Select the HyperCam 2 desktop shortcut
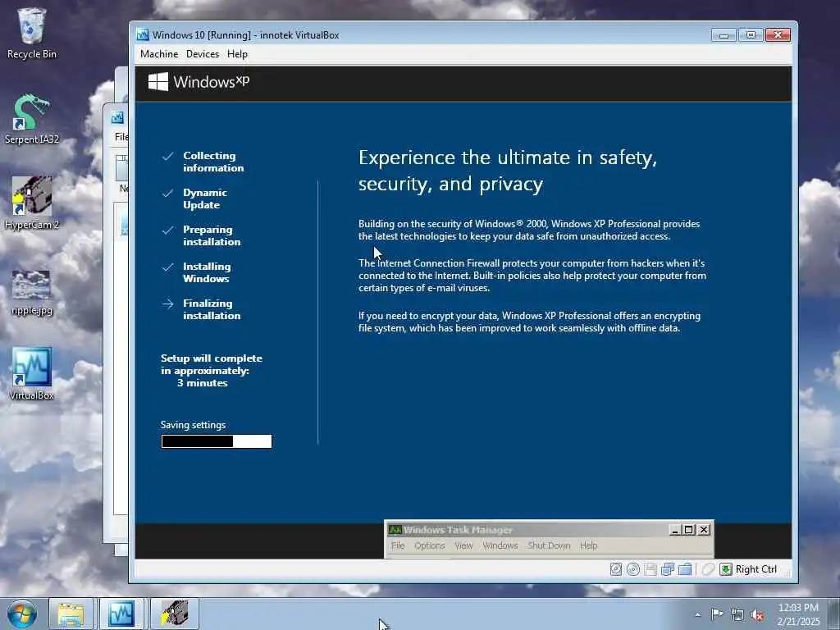Viewport: 840px width, 630px height. tap(32, 203)
